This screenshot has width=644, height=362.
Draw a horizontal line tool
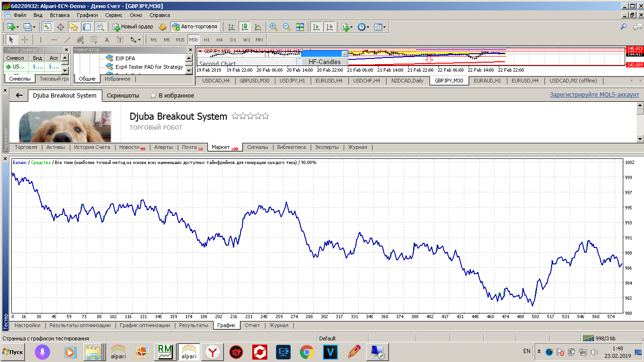(54, 40)
